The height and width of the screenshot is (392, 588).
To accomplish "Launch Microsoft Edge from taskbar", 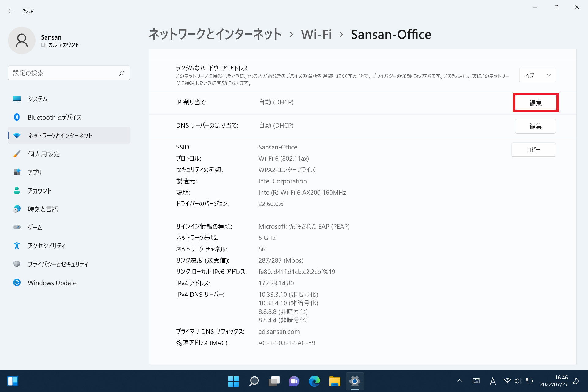I will tap(314, 381).
